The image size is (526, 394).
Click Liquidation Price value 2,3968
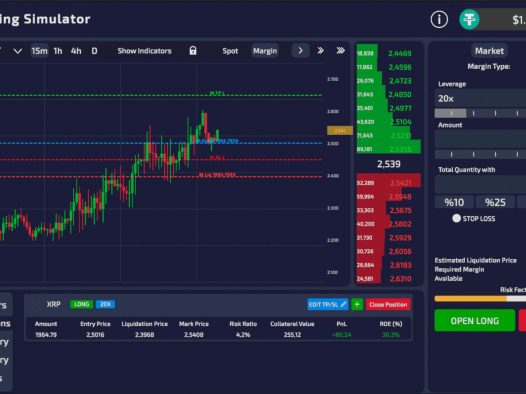coord(144,335)
